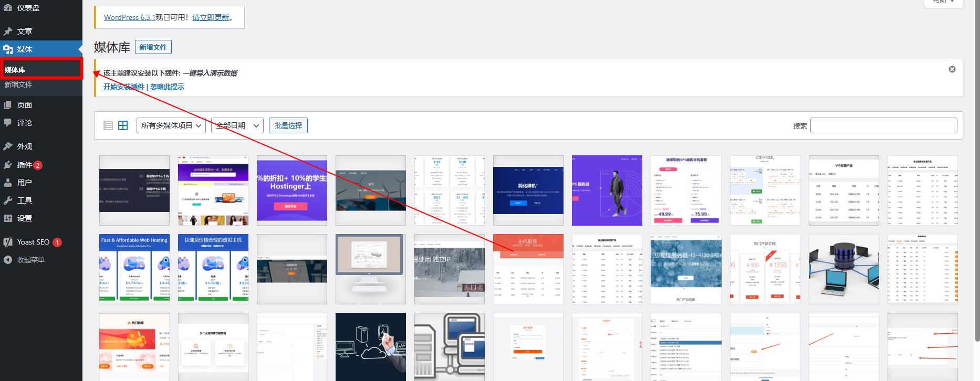Image resolution: width=980 pixels, height=381 pixels.
Task: Click the 批量选择 bulk select button
Action: 288,125
